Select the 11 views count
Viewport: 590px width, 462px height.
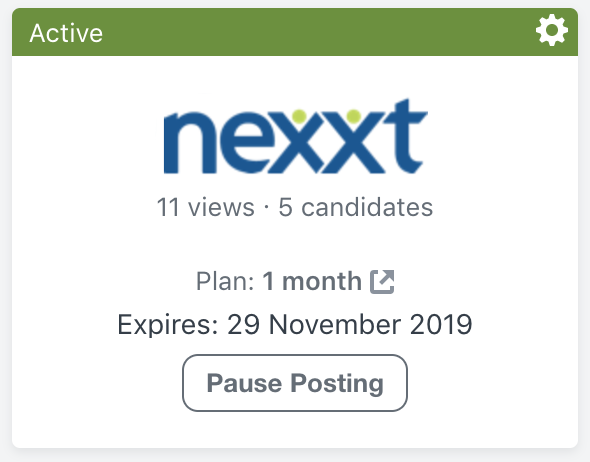pyautogui.click(x=205, y=207)
